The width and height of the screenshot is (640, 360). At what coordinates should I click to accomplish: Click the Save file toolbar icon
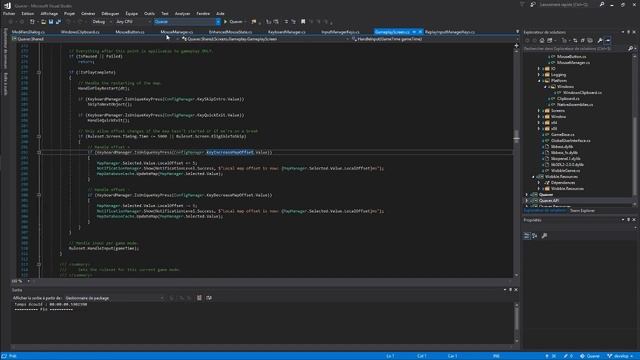(51, 22)
